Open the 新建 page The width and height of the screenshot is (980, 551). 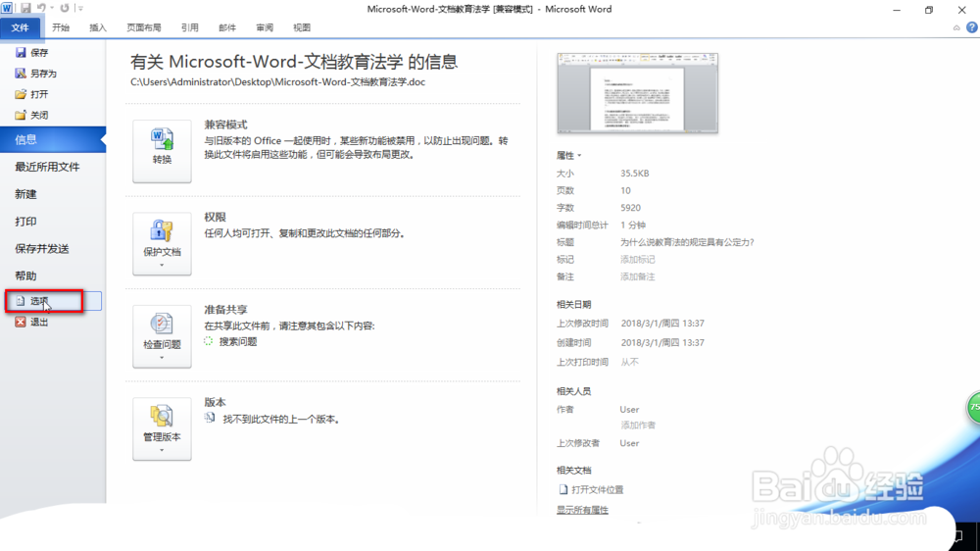click(25, 194)
